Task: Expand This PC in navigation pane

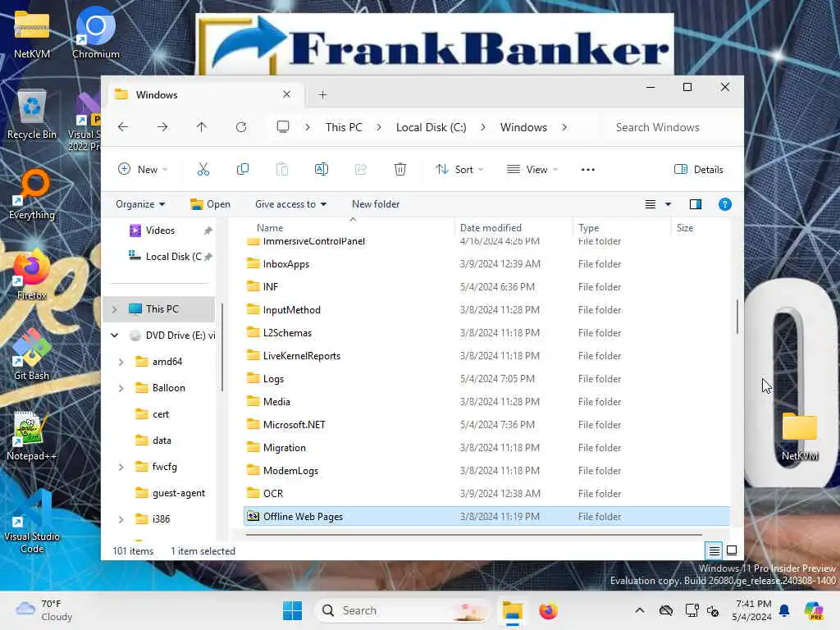Action: (x=114, y=309)
